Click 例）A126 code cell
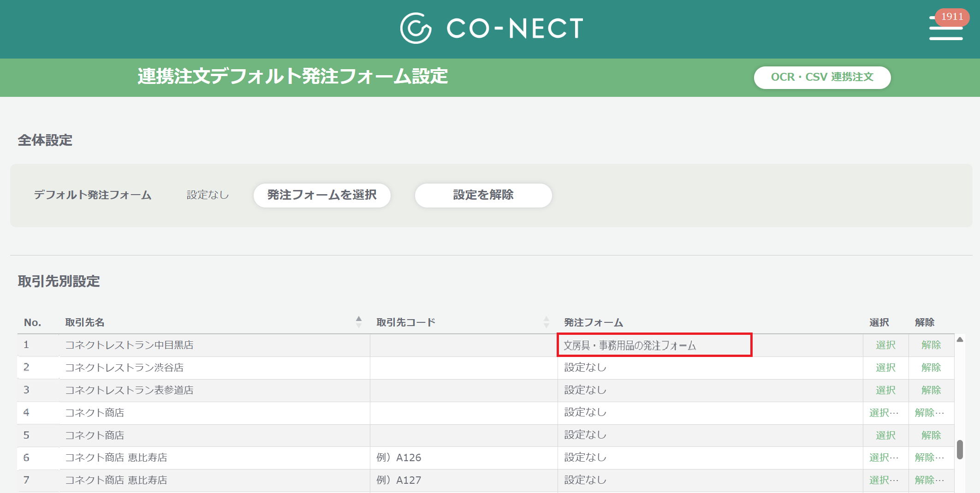The height and width of the screenshot is (493, 980). 463,457
